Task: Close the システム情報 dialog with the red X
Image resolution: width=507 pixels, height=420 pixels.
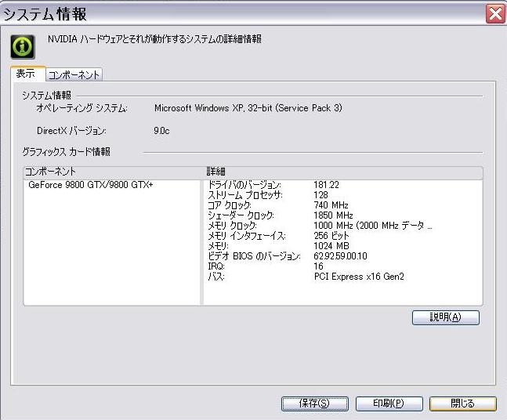Action: coord(495,14)
